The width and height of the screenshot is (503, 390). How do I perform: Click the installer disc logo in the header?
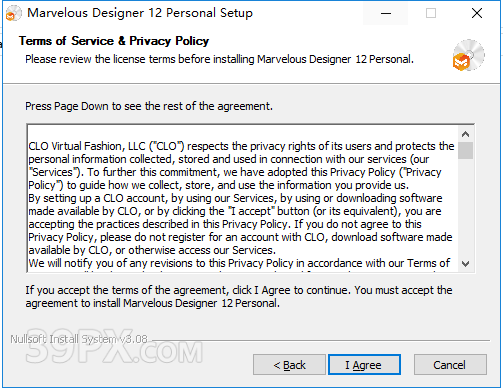tap(468, 55)
